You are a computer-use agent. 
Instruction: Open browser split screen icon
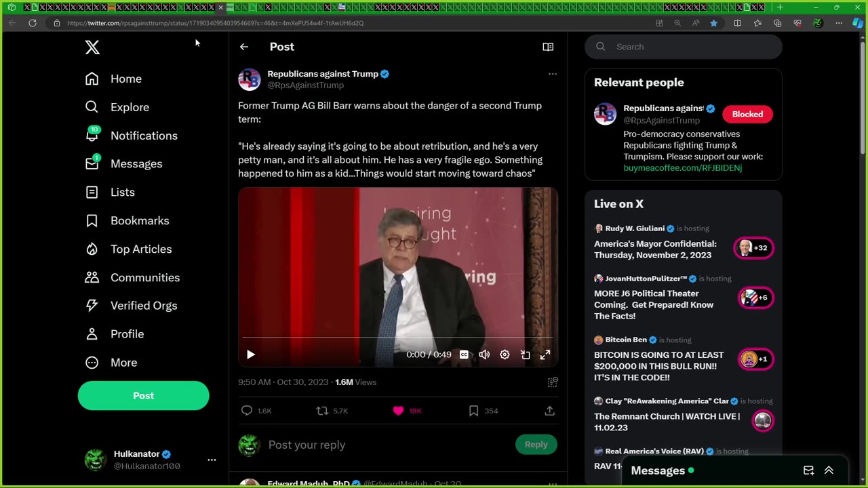coord(737,23)
